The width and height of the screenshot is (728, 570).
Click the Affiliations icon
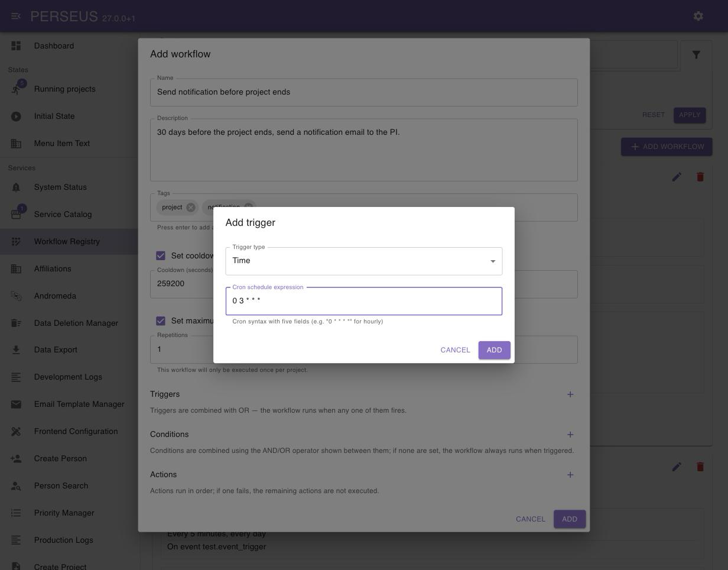[x=16, y=269]
